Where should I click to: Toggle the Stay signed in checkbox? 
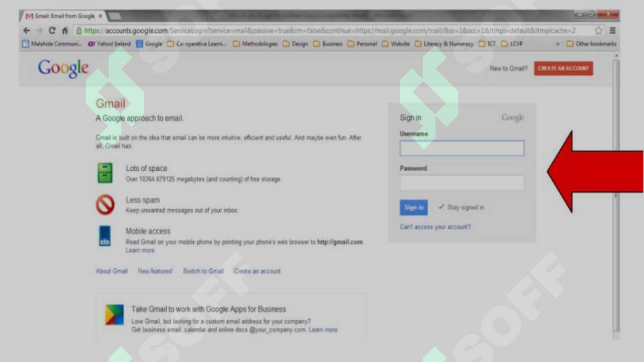pyautogui.click(x=441, y=206)
